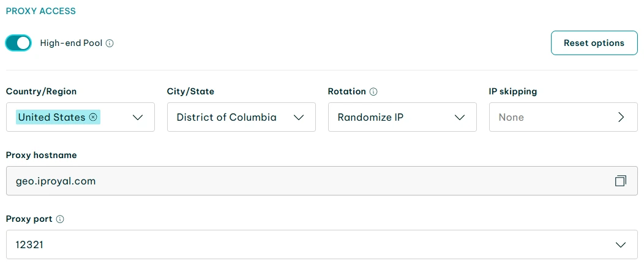Expand the Proxy port dropdown chevron

point(621,244)
